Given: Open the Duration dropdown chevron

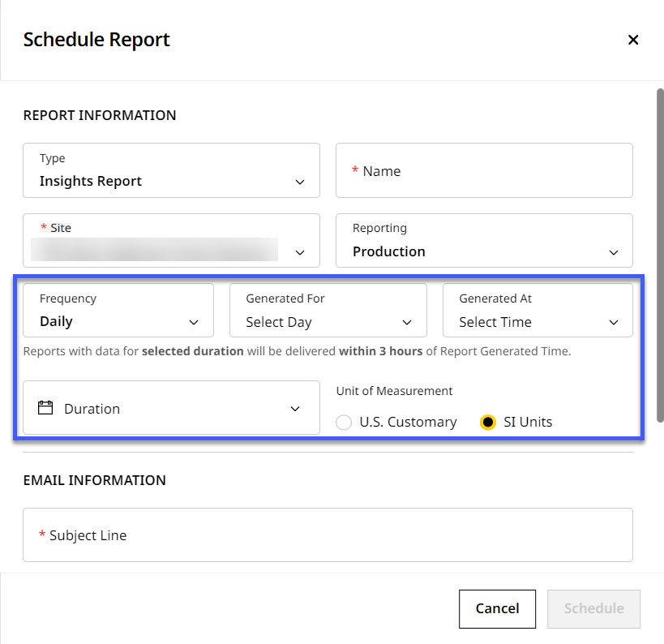Looking at the screenshot, I should point(295,408).
